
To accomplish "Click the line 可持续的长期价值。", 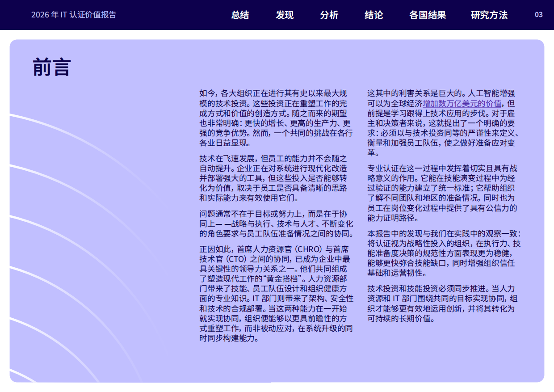I will pyautogui.click(x=401, y=319).
